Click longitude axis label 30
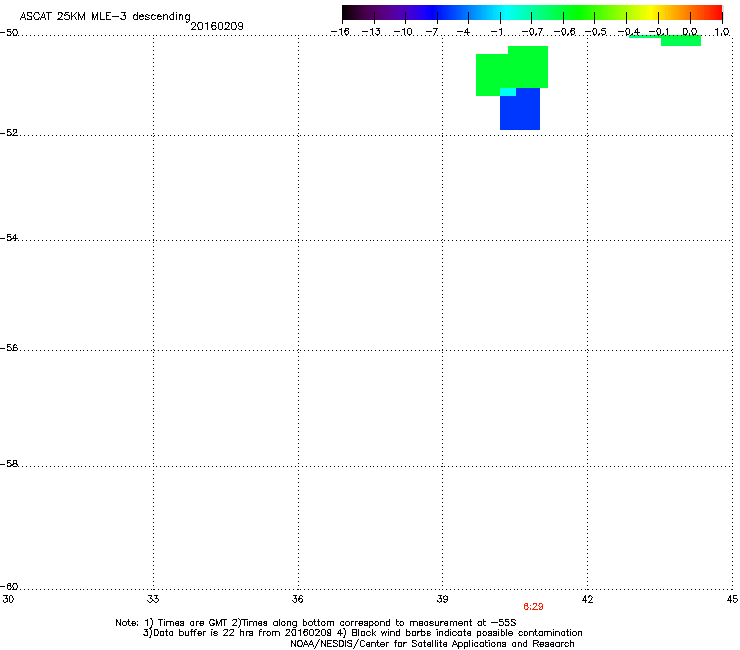Screen dimensions: 740x650 pos(8,599)
